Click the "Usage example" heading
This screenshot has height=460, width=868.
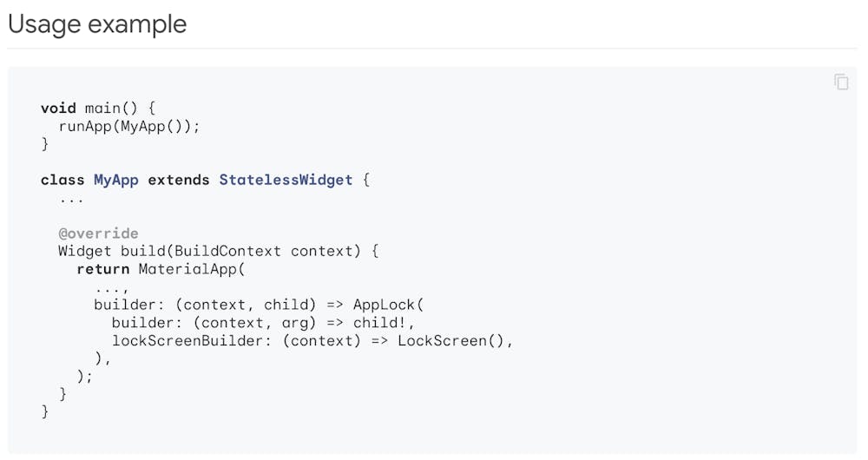[97, 24]
